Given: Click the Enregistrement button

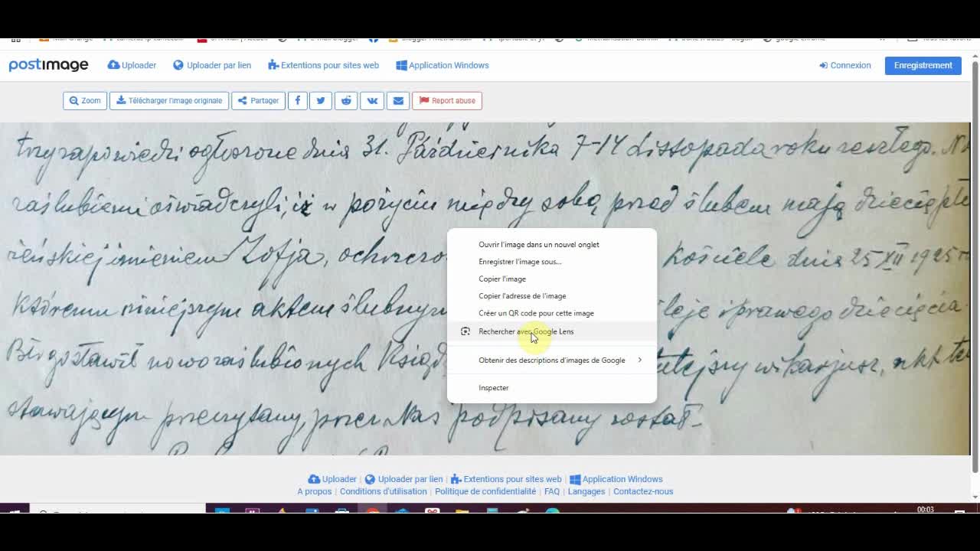Looking at the screenshot, I should click(923, 65).
